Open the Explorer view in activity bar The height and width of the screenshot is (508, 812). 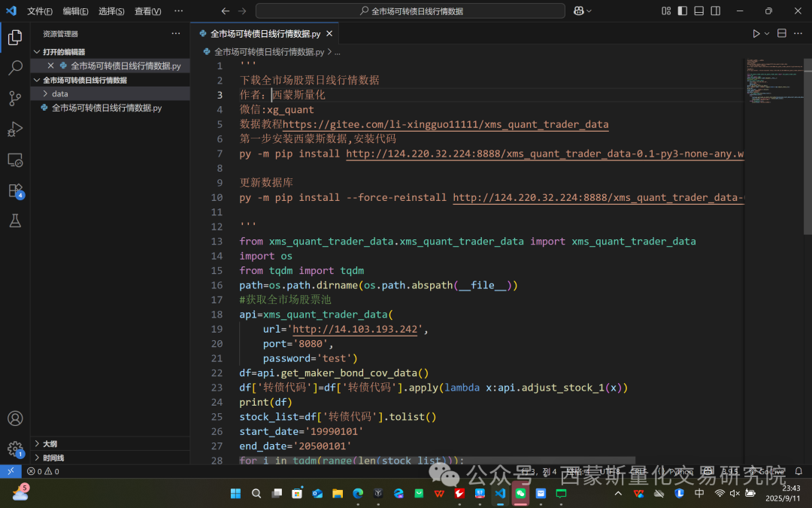(15, 38)
